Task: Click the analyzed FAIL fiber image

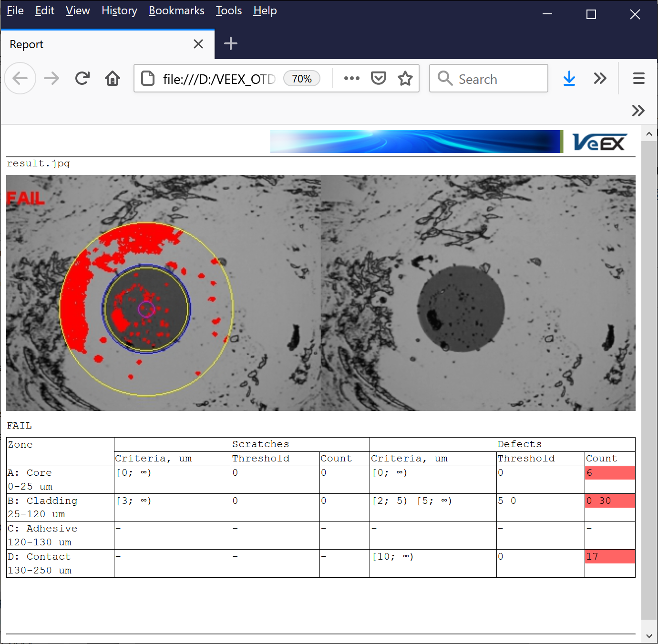Action: pyautogui.click(x=163, y=293)
